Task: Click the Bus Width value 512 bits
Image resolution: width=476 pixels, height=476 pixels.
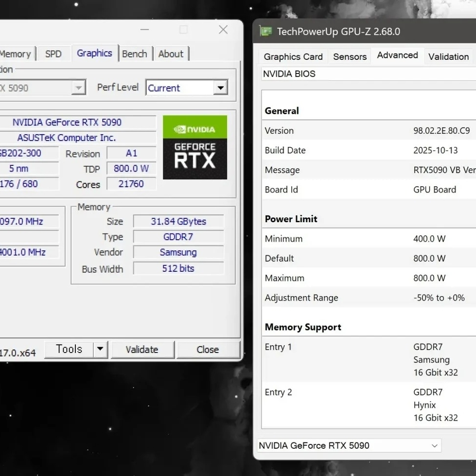Action: coord(178,268)
